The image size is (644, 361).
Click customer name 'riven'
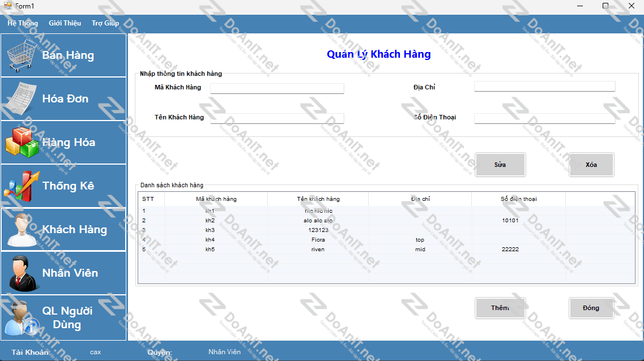318,250
